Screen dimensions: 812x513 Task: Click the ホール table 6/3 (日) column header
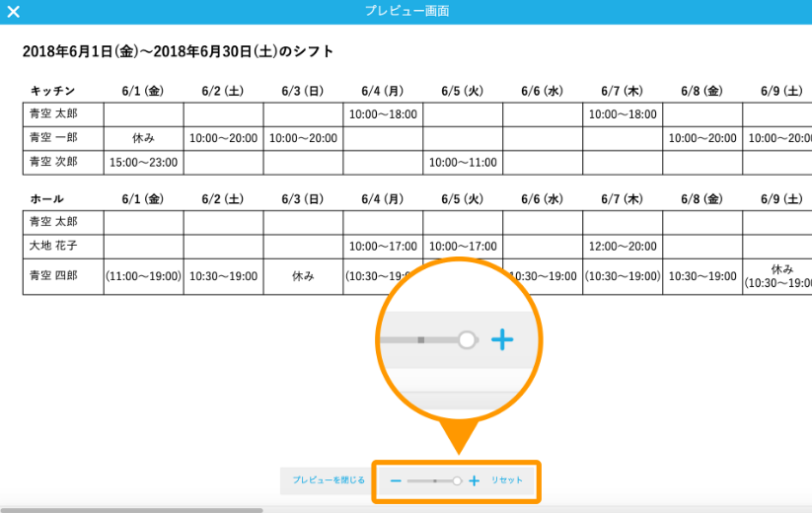[x=303, y=199]
